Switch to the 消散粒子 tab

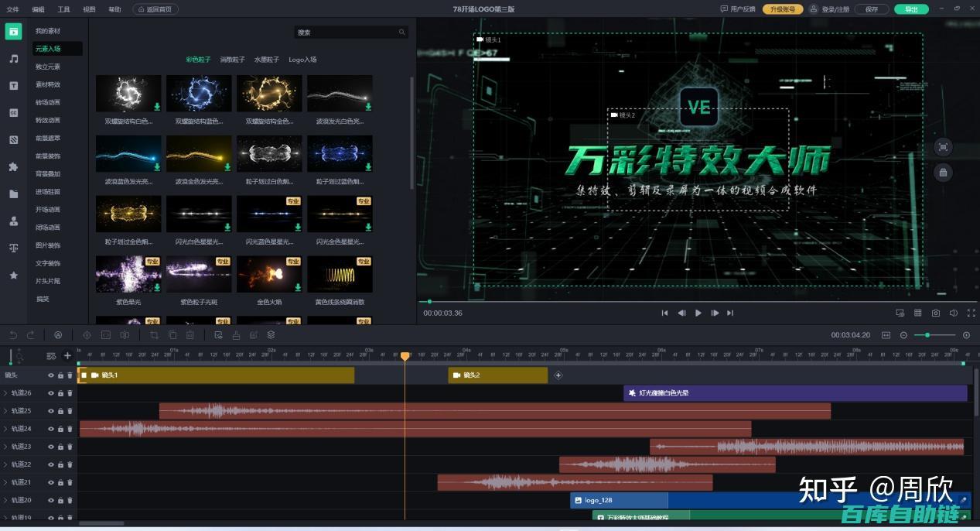pyautogui.click(x=232, y=60)
